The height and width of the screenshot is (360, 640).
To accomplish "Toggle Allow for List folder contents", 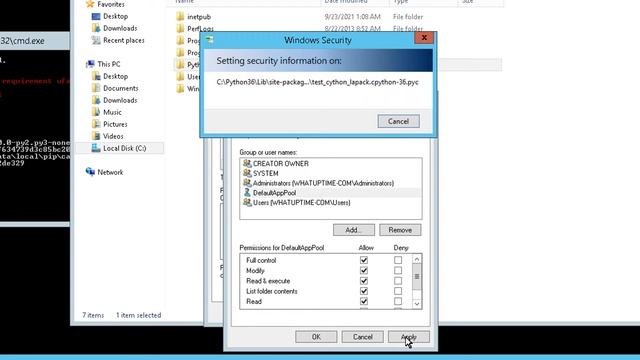I will (x=364, y=291).
